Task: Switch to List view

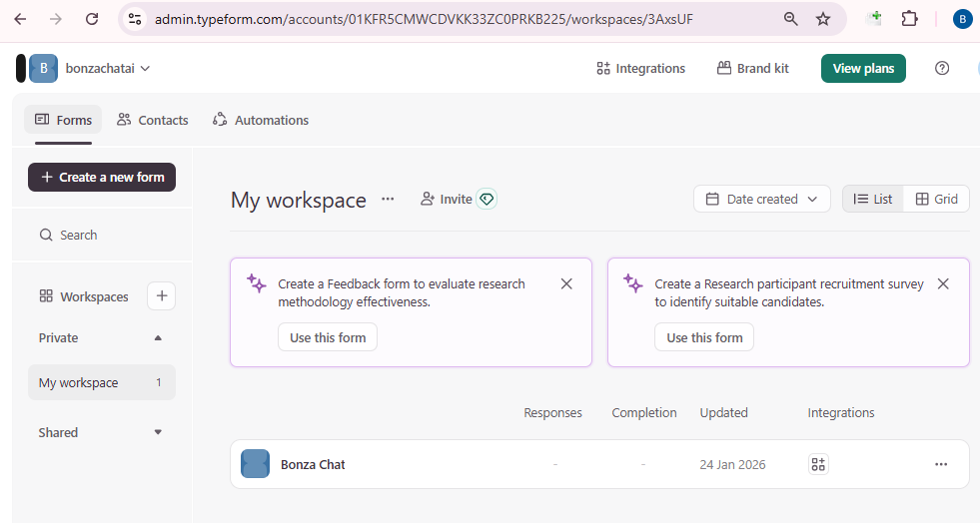Action: (x=872, y=199)
